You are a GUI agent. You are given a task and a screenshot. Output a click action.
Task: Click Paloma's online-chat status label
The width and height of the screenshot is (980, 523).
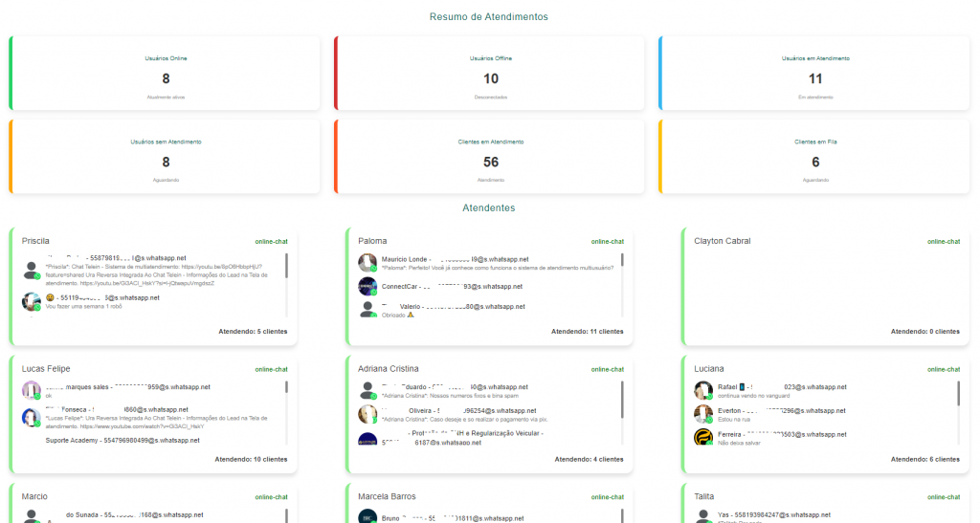[x=608, y=242]
